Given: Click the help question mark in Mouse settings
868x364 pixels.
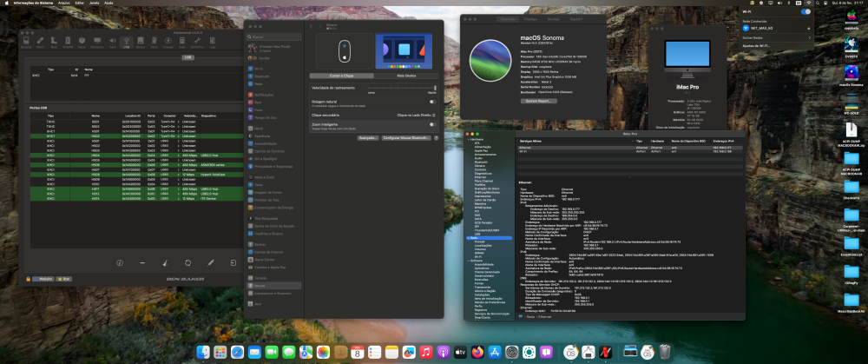Looking at the screenshot, I should click(x=437, y=138).
